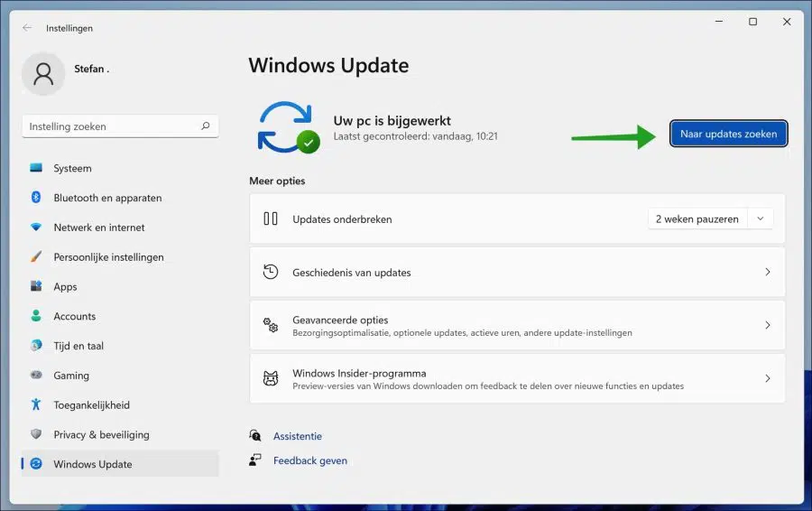
Task: Click the Updates onderbreken label
Action: (342, 218)
